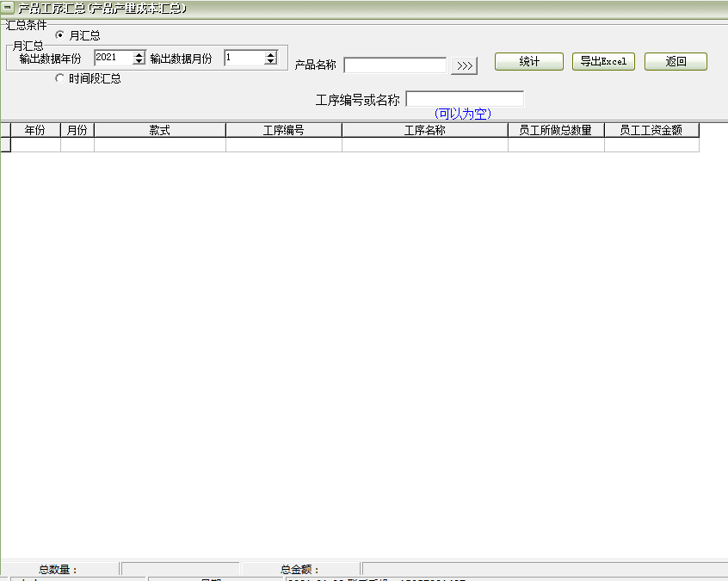Increase the 输出数据月份 month value

pyautogui.click(x=270, y=54)
